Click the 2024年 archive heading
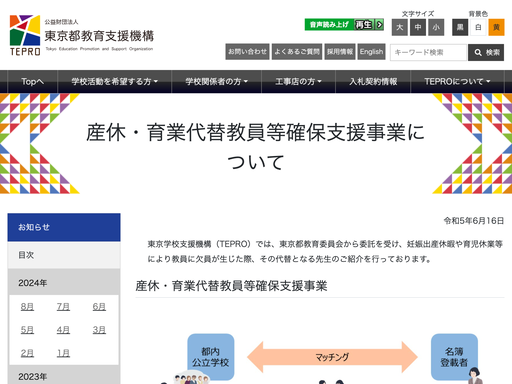512x384 pixels. (64, 283)
